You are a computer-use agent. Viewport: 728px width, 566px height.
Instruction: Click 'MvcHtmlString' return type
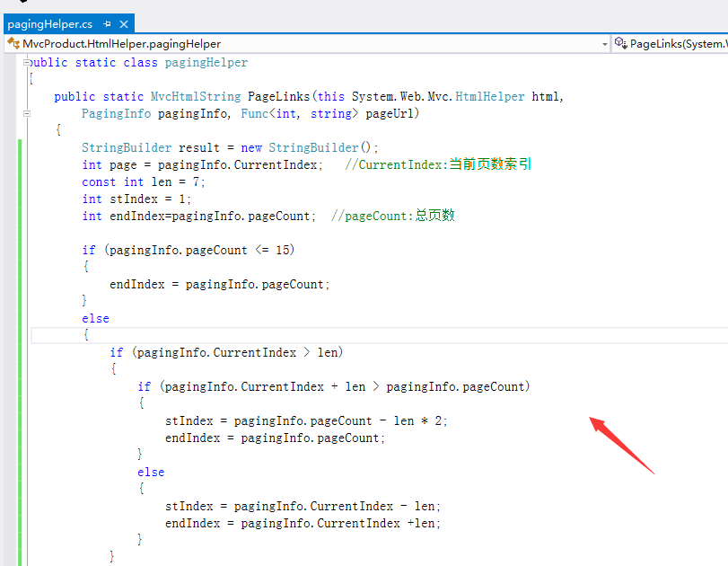click(196, 97)
